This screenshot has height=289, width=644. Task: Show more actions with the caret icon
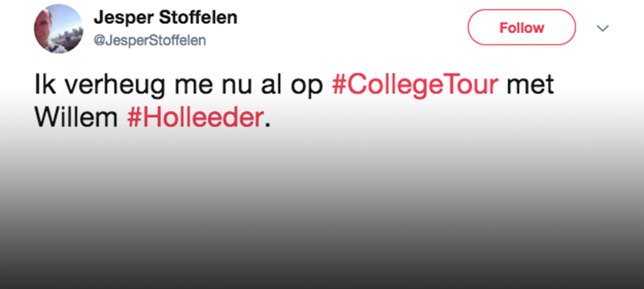pyautogui.click(x=602, y=28)
